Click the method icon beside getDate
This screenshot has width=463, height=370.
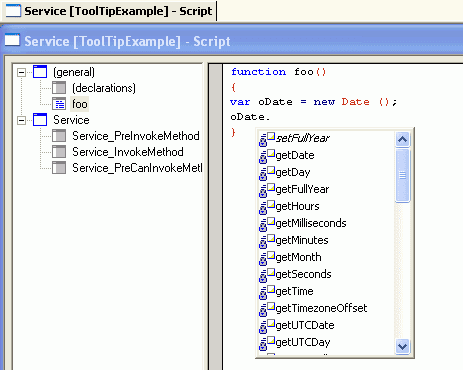pos(267,156)
